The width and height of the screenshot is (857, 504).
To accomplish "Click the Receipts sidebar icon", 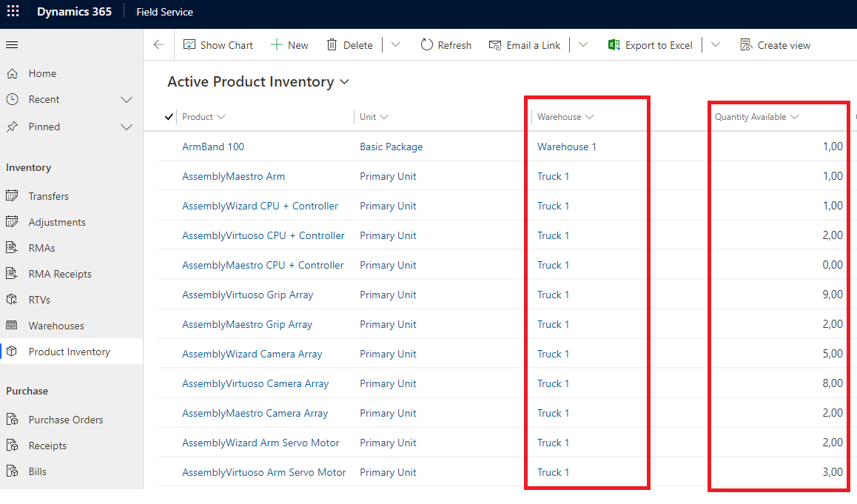I will [12, 445].
